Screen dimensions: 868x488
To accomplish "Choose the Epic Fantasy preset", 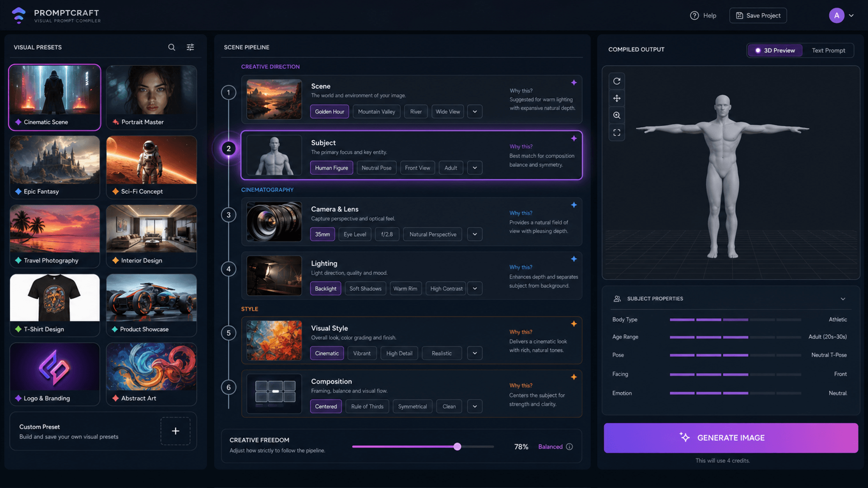I will click(55, 167).
